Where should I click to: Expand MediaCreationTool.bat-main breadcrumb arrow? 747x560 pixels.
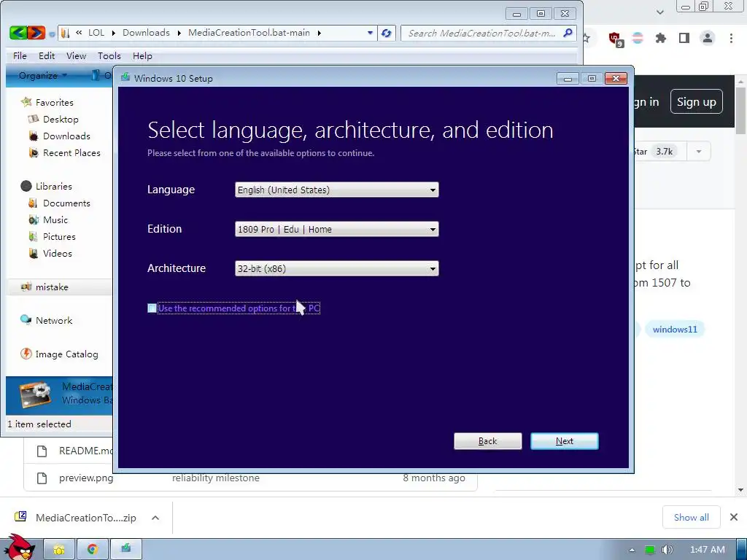(320, 33)
